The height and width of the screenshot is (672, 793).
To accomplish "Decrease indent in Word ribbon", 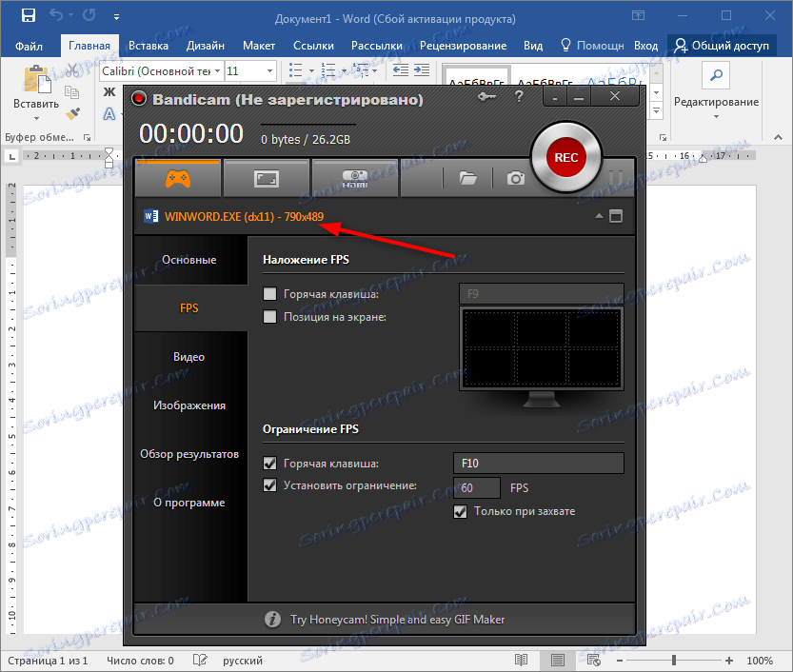I will click(x=401, y=70).
